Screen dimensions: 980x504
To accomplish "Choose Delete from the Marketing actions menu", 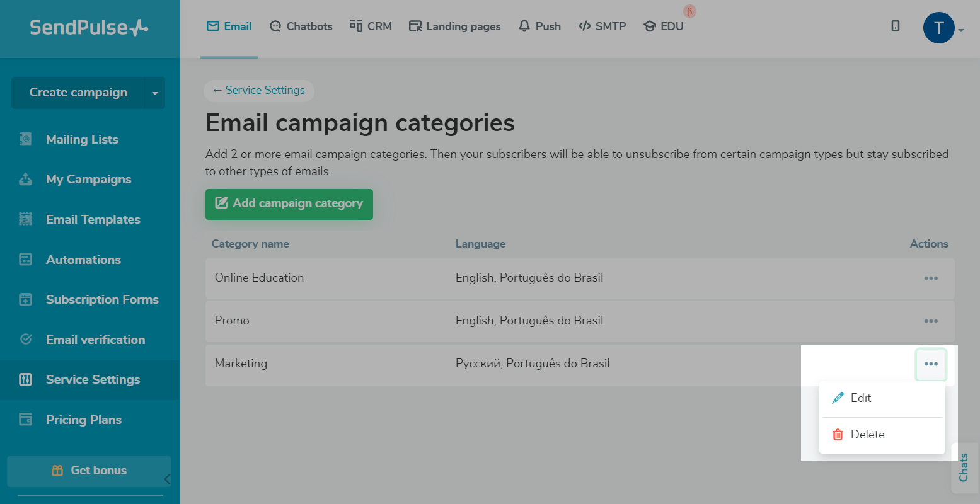I will tap(867, 435).
